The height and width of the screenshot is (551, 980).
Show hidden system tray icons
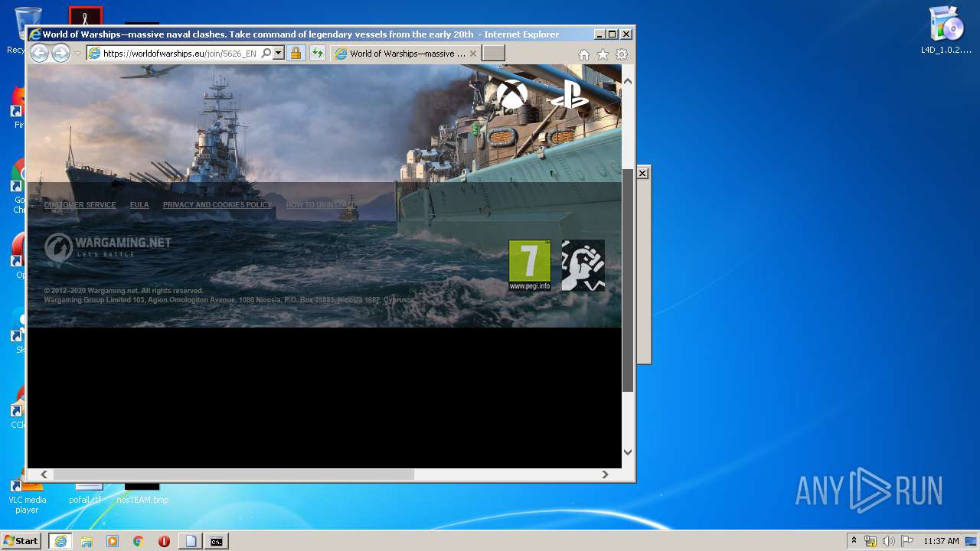854,541
